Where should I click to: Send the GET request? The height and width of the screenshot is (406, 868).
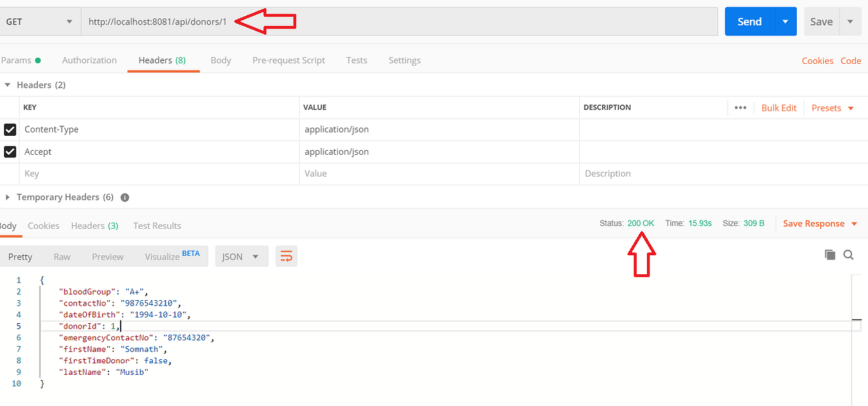(x=749, y=21)
